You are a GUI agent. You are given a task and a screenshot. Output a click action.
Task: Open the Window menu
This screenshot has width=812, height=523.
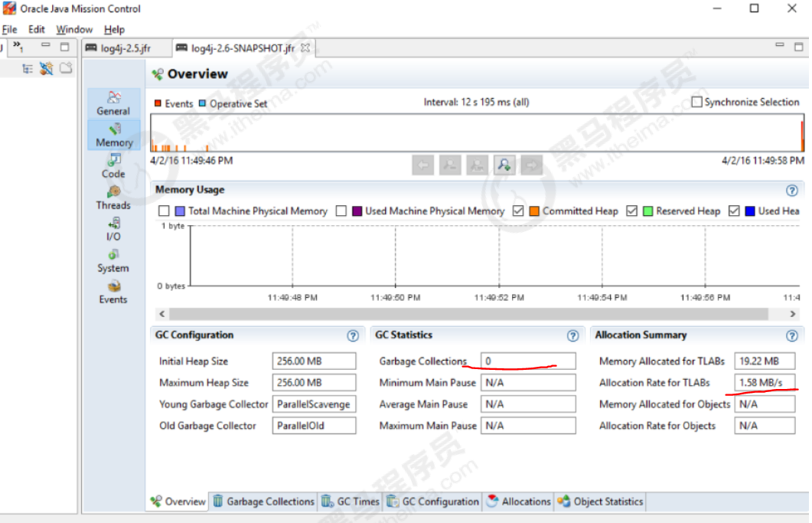[74, 30]
